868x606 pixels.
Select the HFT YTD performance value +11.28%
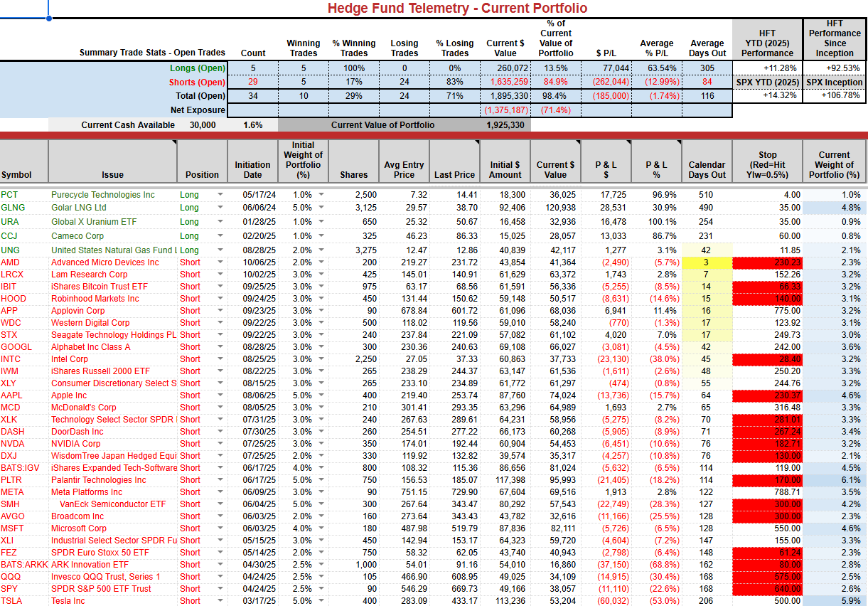(x=766, y=68)
